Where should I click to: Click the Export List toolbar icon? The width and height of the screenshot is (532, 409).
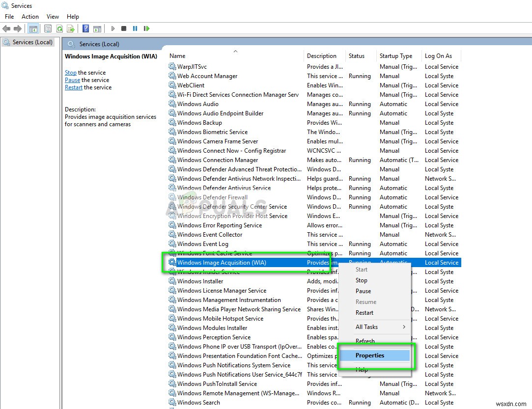point(70,28)
